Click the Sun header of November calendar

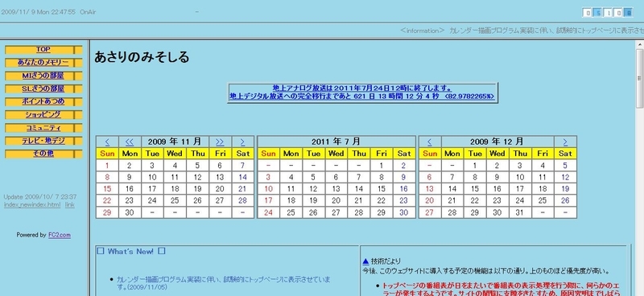107,154
